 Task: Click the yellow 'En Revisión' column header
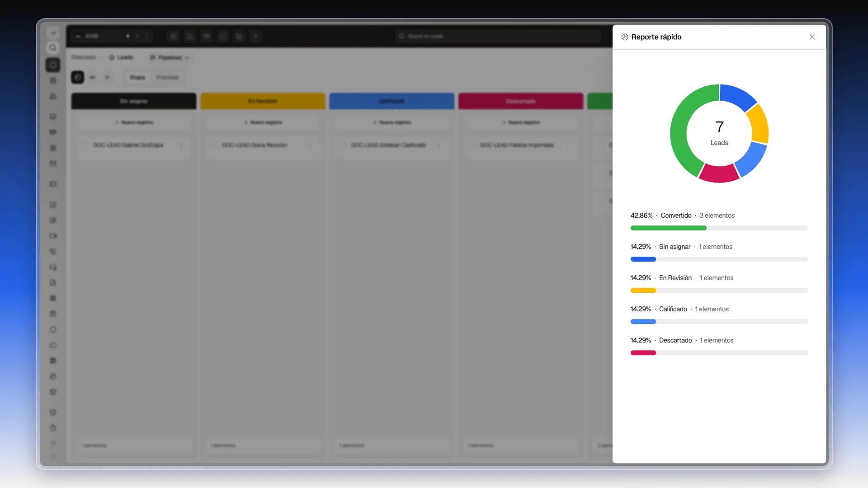[x=263, y=101]
